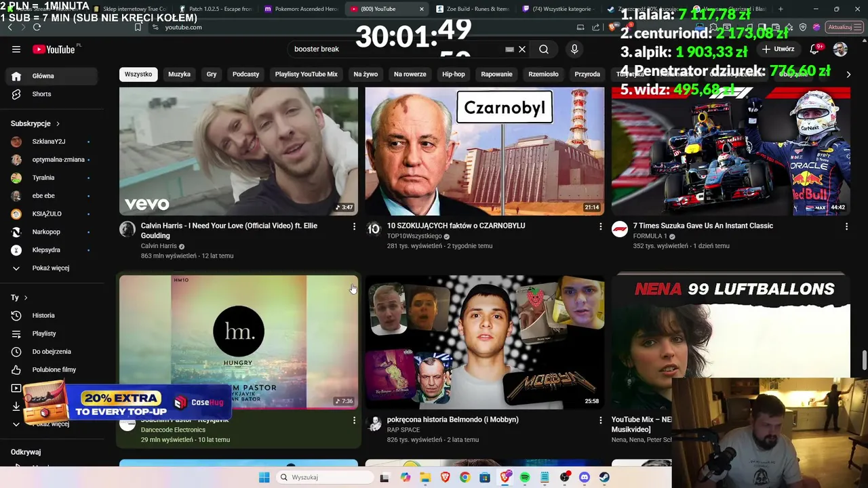Open TOP10Wszystkiego channel avatar
Viewport: 868px width, 488px height.
pos(374,229)
